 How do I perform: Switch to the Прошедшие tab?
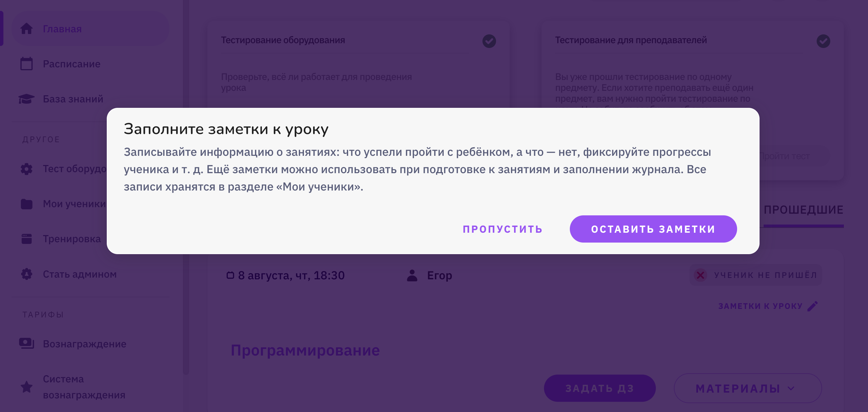(804, 210)
